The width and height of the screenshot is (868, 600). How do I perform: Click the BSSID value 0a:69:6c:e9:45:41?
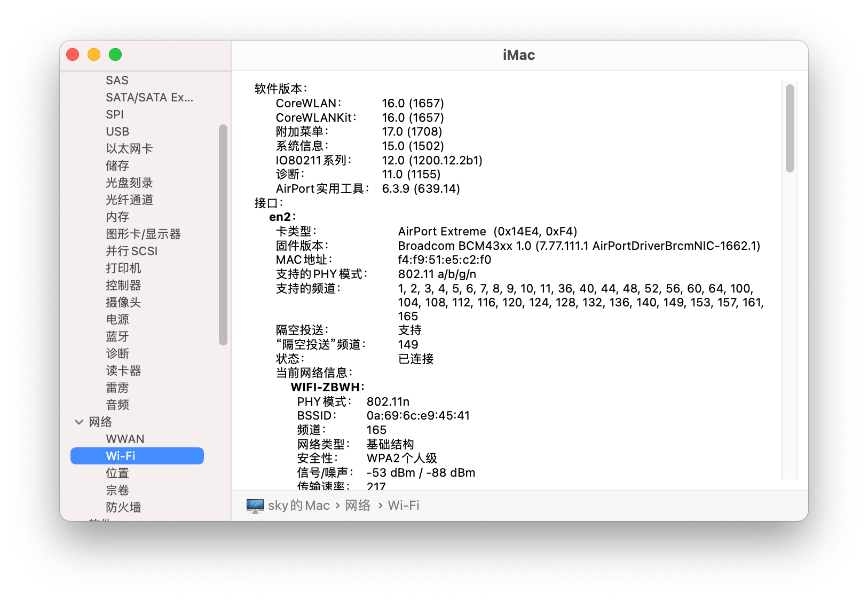(418, 416)
